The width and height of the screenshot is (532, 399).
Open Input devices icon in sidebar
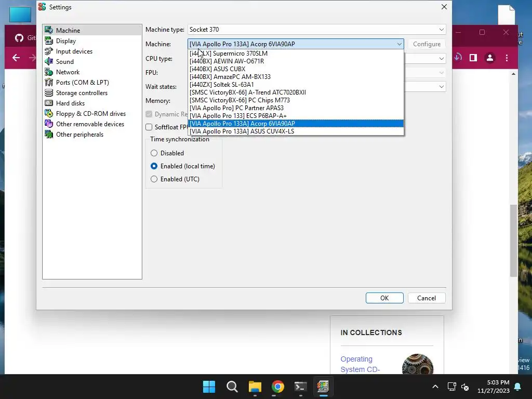pyautogui.click(x=49, y=51)
